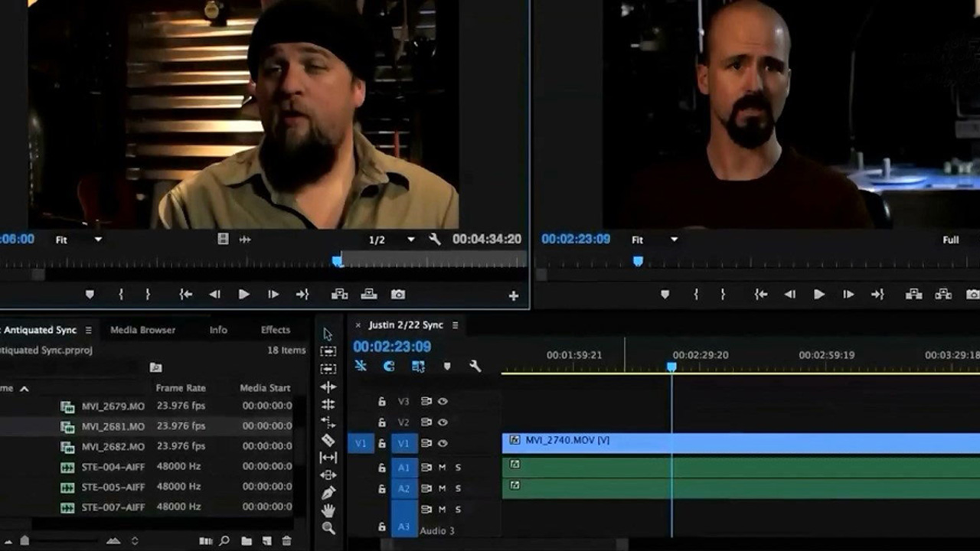Viewport: 980px width, 551px height.
Task: Select the Rate Stretch tool
Action: [x=328, y=422]
